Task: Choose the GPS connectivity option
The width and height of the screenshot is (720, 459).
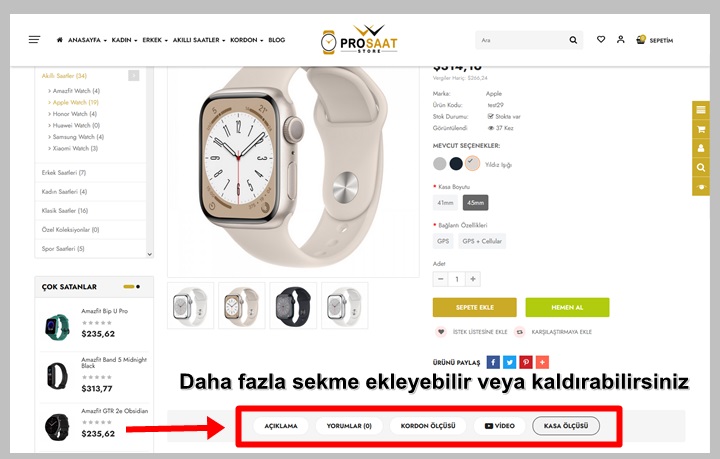Action: tap(443, 241)
